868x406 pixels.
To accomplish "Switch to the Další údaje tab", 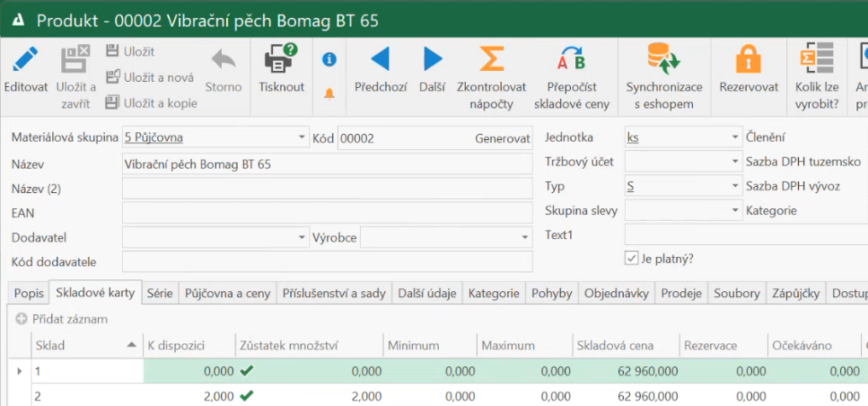I will [426, 294].
